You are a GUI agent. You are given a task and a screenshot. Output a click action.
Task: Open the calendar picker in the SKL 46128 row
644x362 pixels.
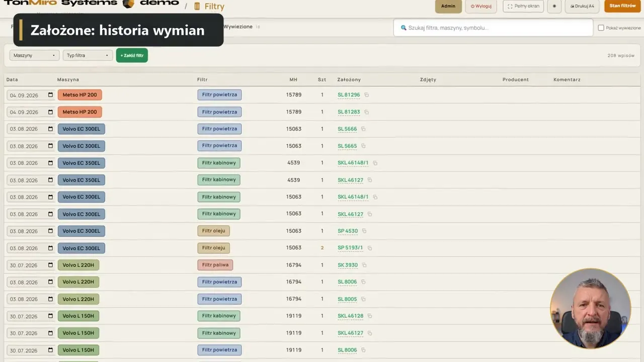click(50, 316)
